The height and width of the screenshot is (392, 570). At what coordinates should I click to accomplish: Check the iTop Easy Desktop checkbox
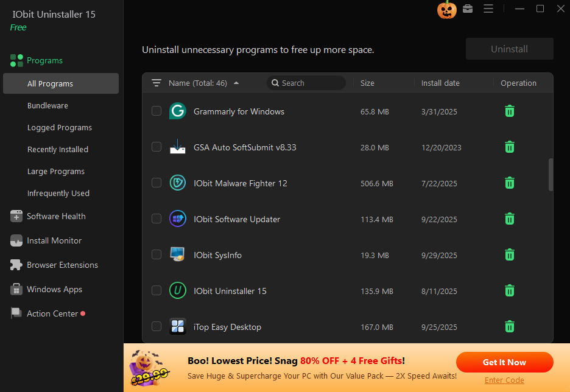tap(157, 326)
